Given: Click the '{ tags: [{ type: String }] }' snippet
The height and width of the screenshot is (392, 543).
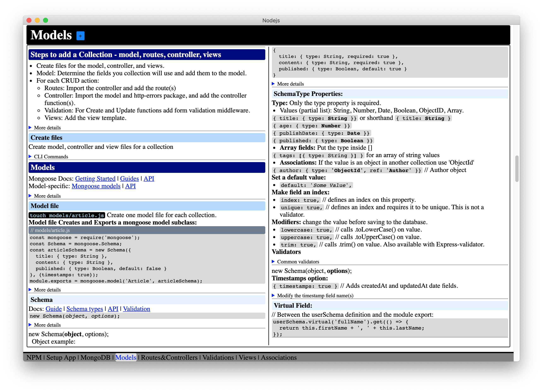Looking at the screenshot, I should click(318, 155).
